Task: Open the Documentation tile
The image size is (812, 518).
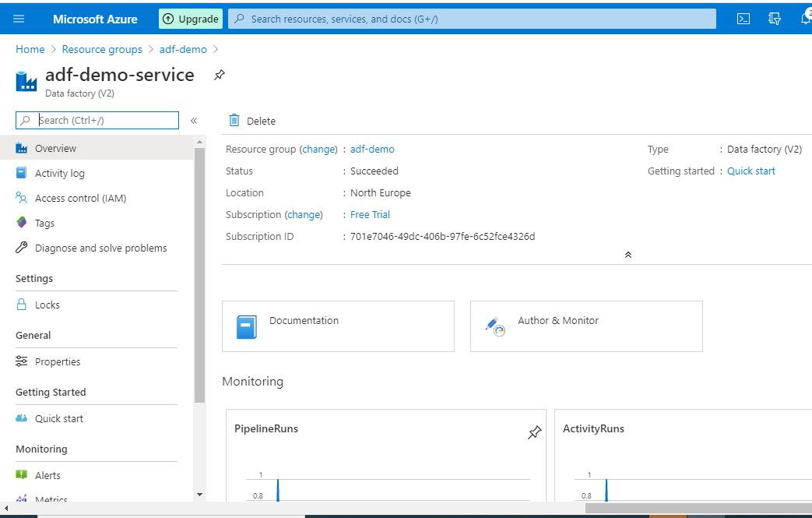Action: pos(338,326)
